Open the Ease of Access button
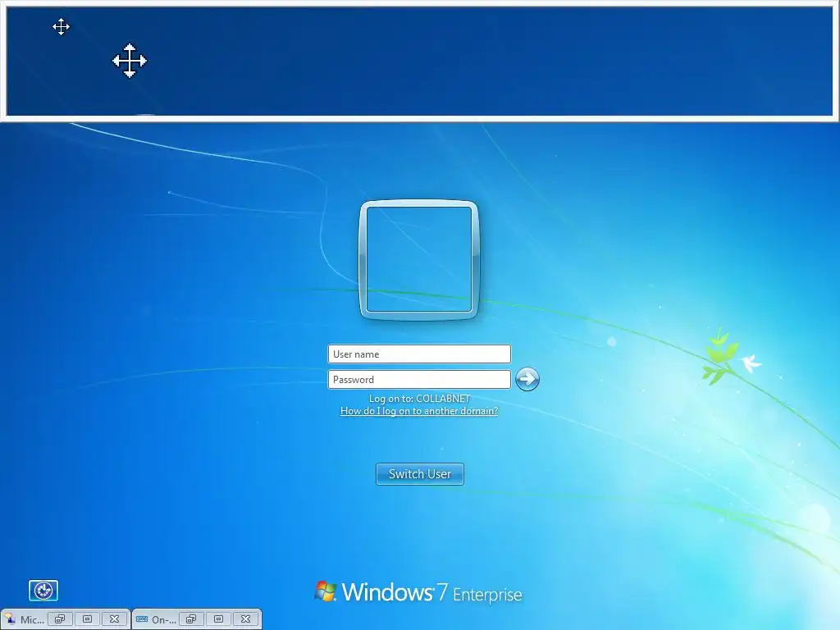Viewport: 840px width, 630px height. pos(43,591)
